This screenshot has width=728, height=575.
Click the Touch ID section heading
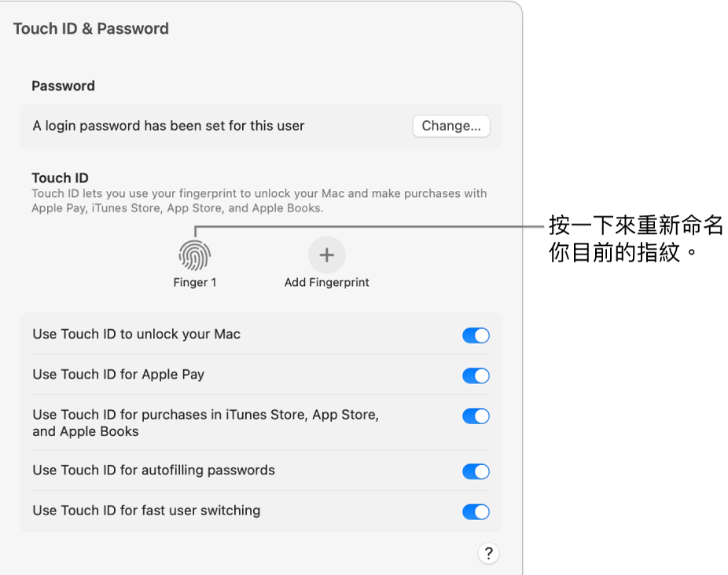(60, 178)
